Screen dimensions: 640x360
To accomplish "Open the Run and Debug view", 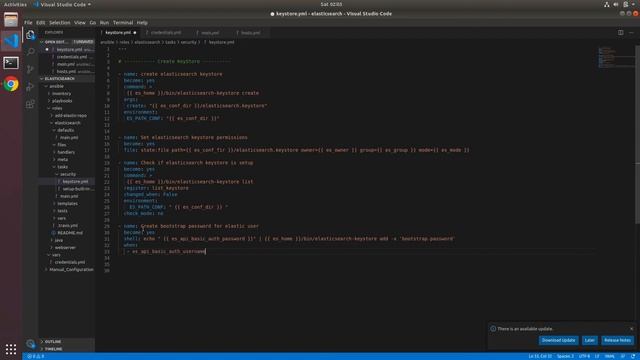I will click(30, 87).
